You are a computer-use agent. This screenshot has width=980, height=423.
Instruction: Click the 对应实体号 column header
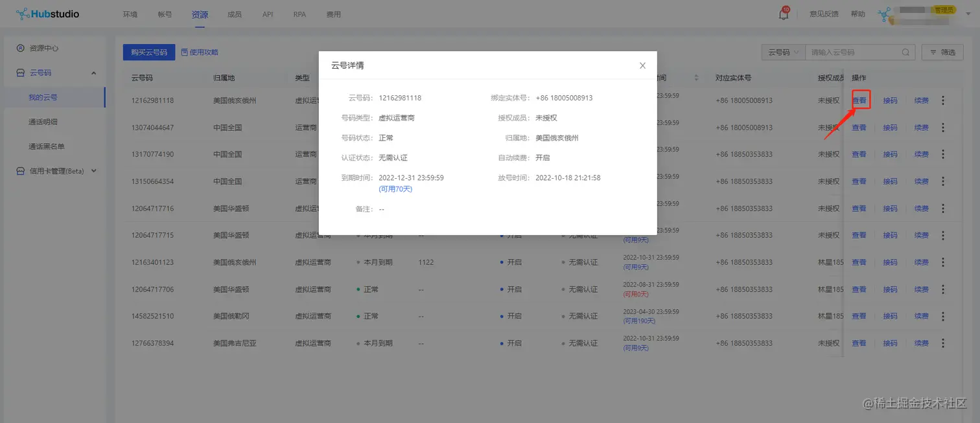pyautogui.click(x=734, y=78)
